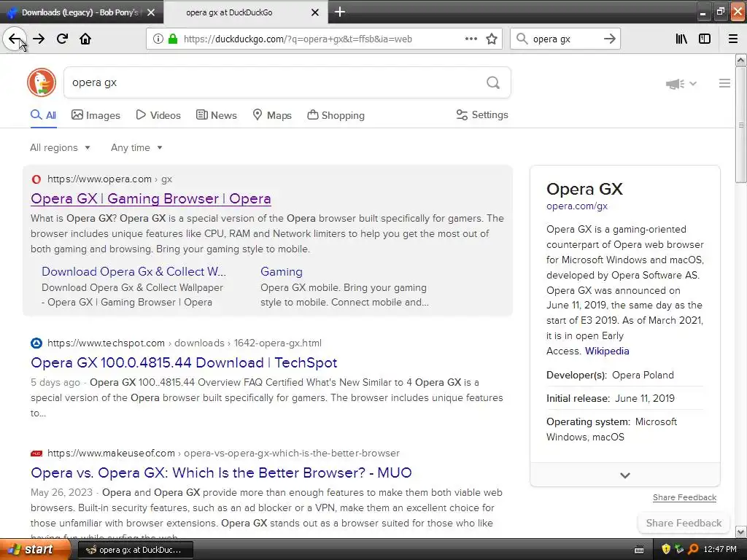Close the opera gx at DuckDuckGo tab
The image size is (747, 560).
[x=315, y=12]
